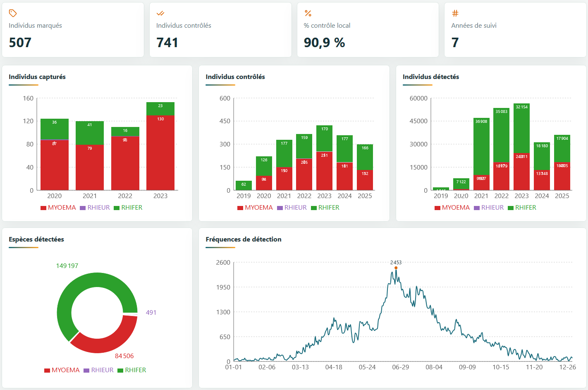The image size is (588, 390).
Task: Click the 741 value on Individus contrôlés
Action: pyautogui.click(x=167, y=43)
